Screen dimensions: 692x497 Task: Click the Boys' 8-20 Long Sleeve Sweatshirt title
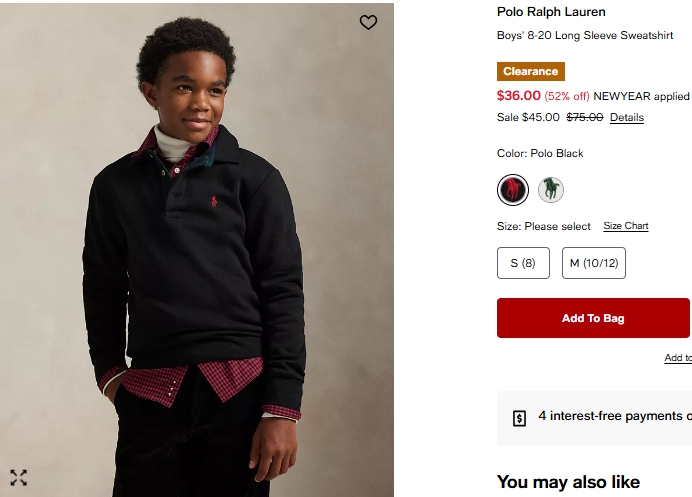[584, 35]
